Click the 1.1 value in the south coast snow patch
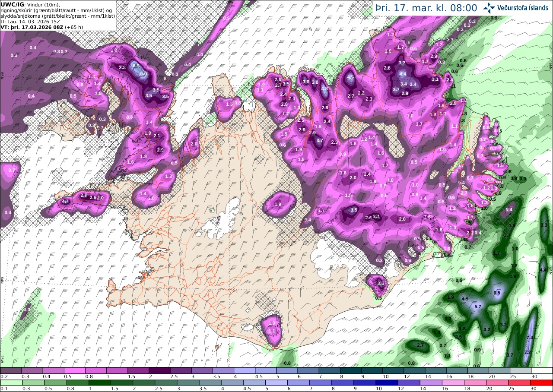Viewport: 553px width, 392px height. pyautogui.click(x=272, y=331)
